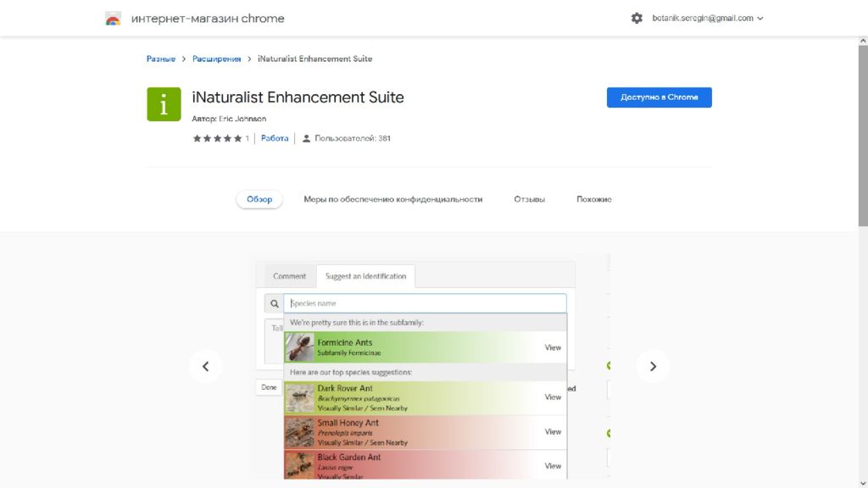Click the Species name search field
The height and width of the screenshot is (488, 868).
(x=426, y=303)
